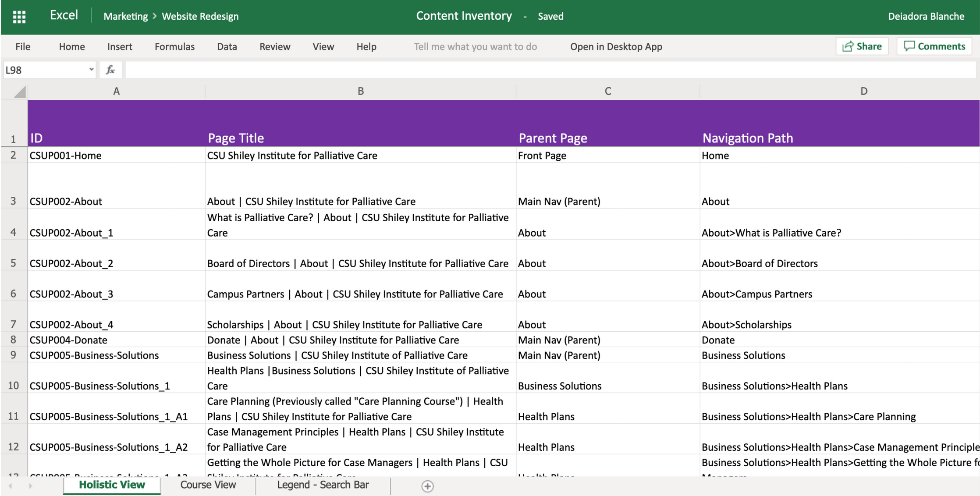The width and height of the screenshot is (980, 496).
Task: Select row 1 header
Action: [x=14, y=123]
